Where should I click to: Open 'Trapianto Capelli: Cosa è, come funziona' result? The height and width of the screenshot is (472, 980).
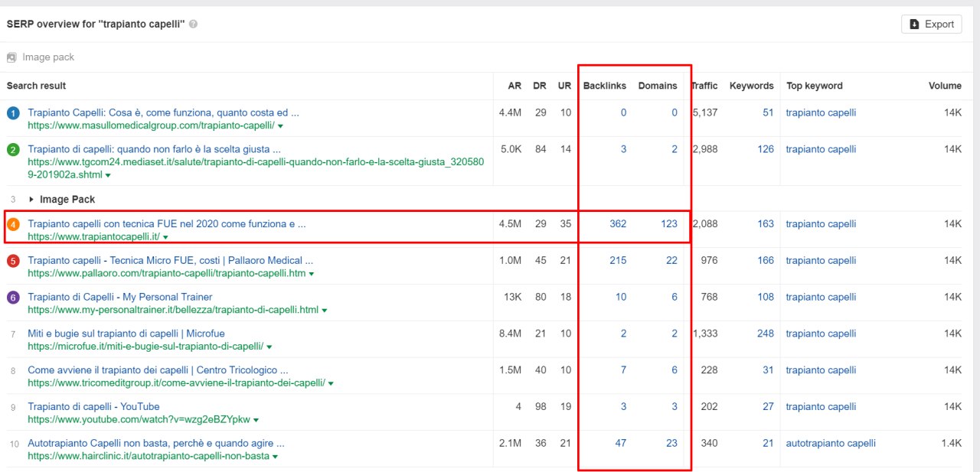pyautogui.click(x=164, y=112)
